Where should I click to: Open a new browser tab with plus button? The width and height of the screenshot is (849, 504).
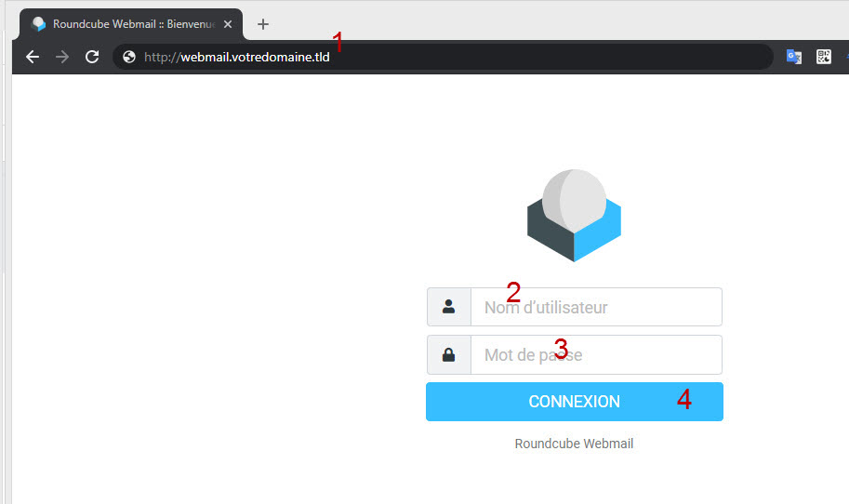click(263, 24)
